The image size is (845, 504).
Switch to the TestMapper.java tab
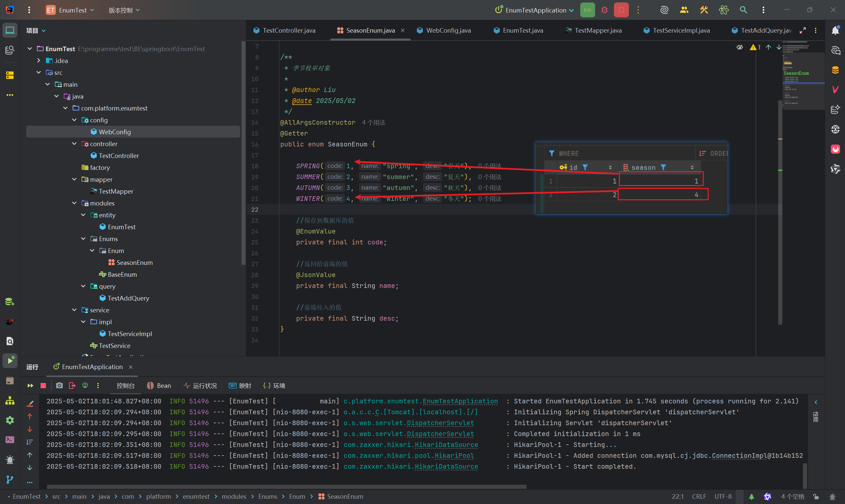pos(598,30)
